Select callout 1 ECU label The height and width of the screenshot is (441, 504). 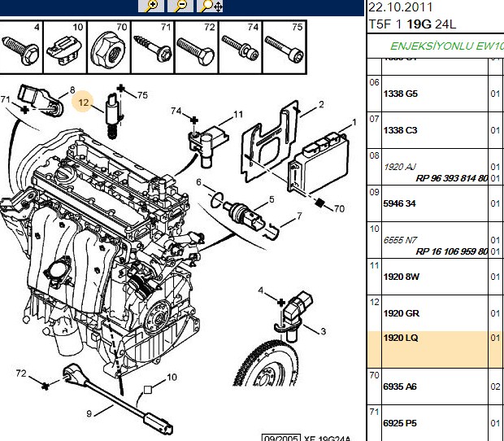pyautogui.click(x=354, y=122)
